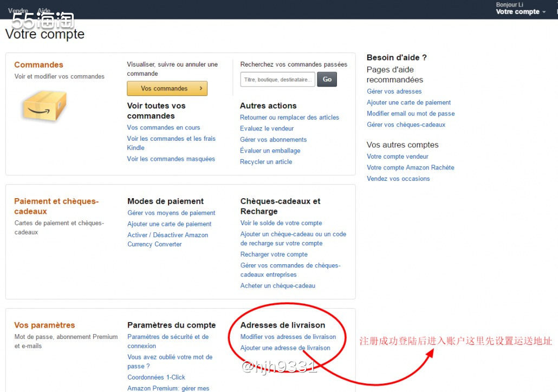Open Paiement et chèques-cadeaux heading
The image size is (558, 392).
56,206
